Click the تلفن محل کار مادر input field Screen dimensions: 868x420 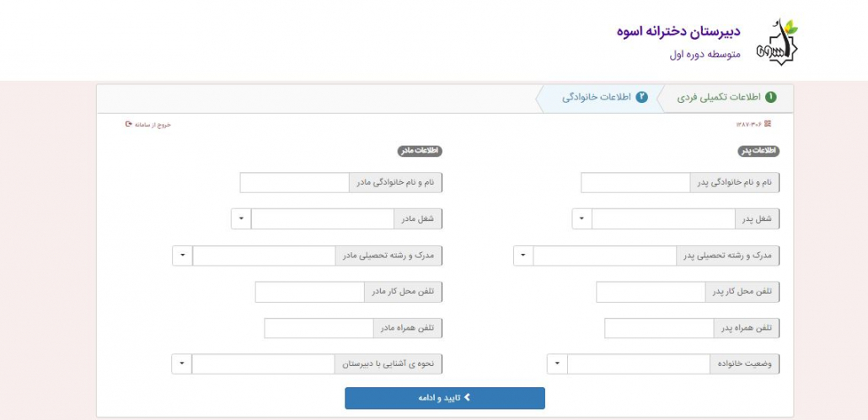click(309, 293)
